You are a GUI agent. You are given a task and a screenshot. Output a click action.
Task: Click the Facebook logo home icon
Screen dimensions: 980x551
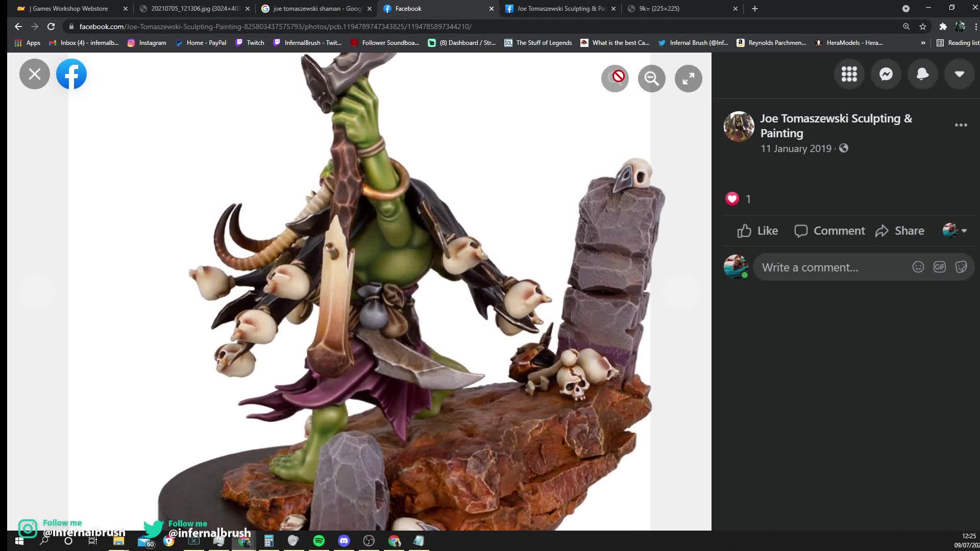click(71, 74)
